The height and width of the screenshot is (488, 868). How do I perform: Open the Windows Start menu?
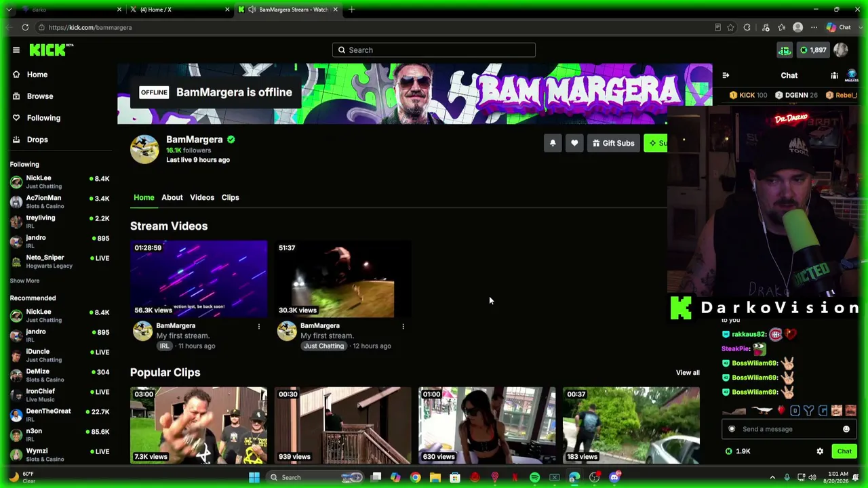pyautogui.click(x=254, y=478)
